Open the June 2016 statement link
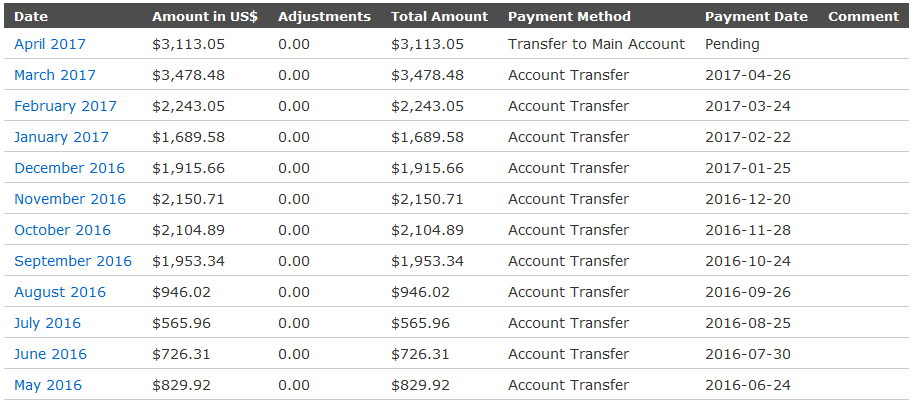This screenshot has height=403, width=913. click(x=50, y=354)
